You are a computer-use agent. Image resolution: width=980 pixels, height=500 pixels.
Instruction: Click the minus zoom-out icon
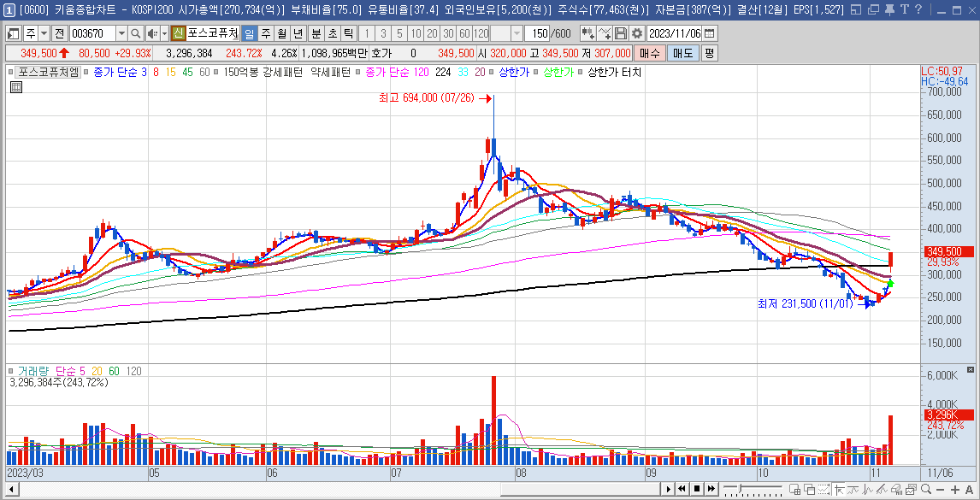click(x=941, y=489)
